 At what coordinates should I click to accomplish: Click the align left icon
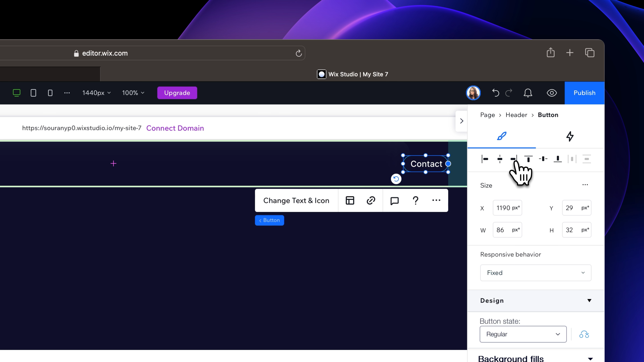[x=485, y=159]
